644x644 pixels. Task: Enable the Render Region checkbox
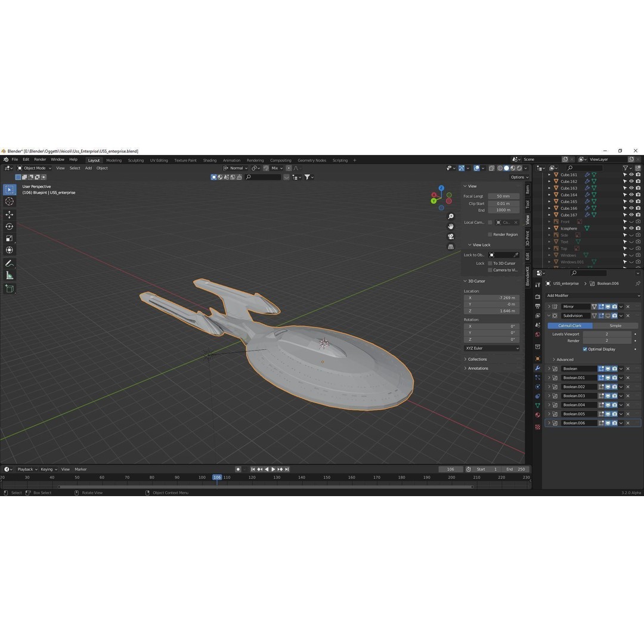click(490, 234)
